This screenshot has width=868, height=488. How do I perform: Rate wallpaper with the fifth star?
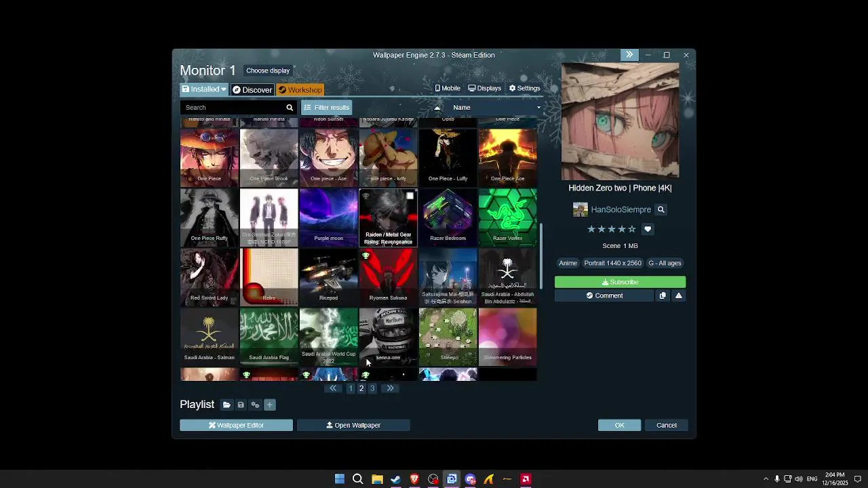(x=632, y=229)
